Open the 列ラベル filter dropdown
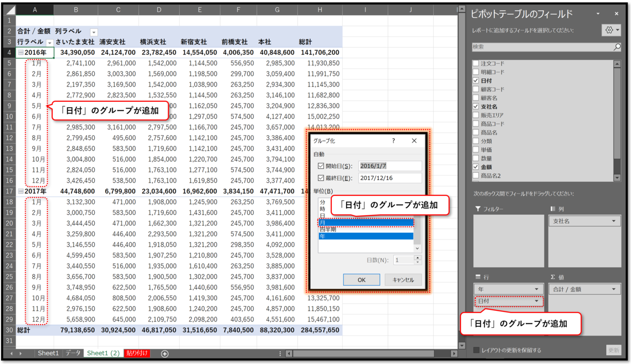 pos(94,32)
